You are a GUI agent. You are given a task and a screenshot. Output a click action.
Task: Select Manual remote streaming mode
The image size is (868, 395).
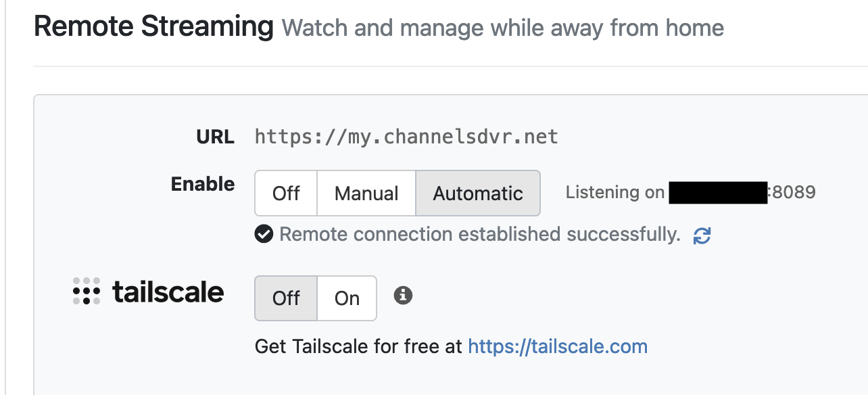tap(366, 193)
